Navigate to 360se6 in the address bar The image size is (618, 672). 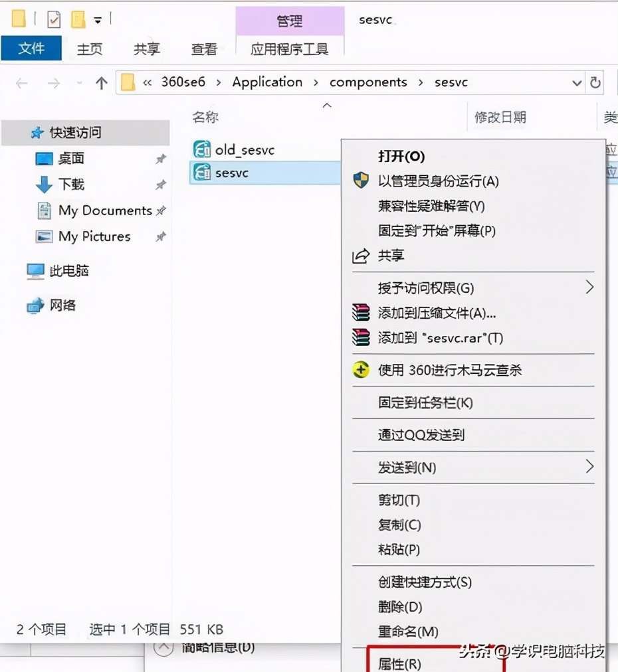click(x=183, y=82)
